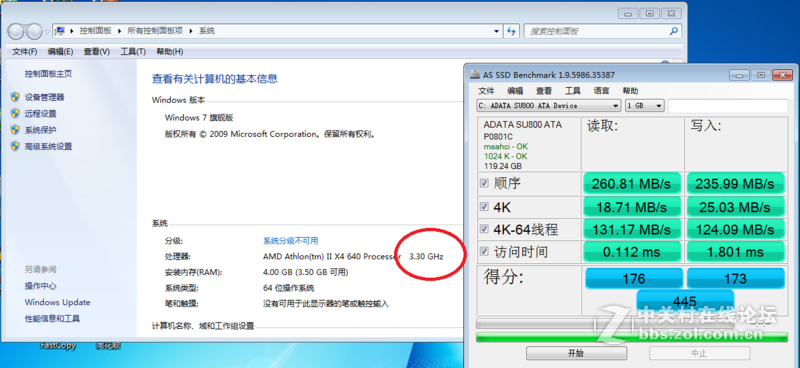Screen dimensions: 800x368
Task: Click the 0.112 ms read access time
Action: [x=632, y=252]
